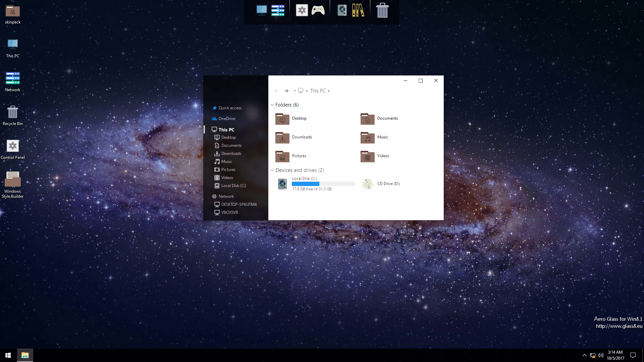Screen dimensions: 644x362
Task: Select VBOXSVR in the navigation pane
Action: pos(230,212)
